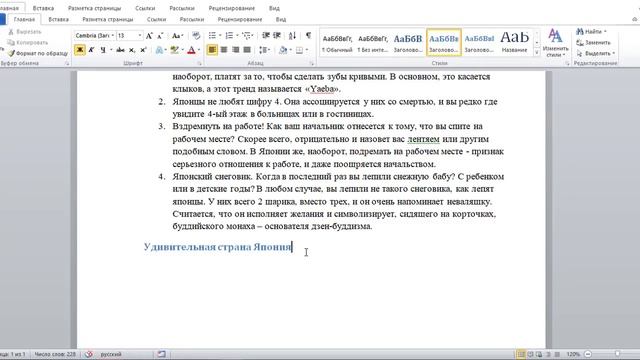Click русский language indicator
The height and width of the screenshot is (360, 640).
[x=111, y=354]
